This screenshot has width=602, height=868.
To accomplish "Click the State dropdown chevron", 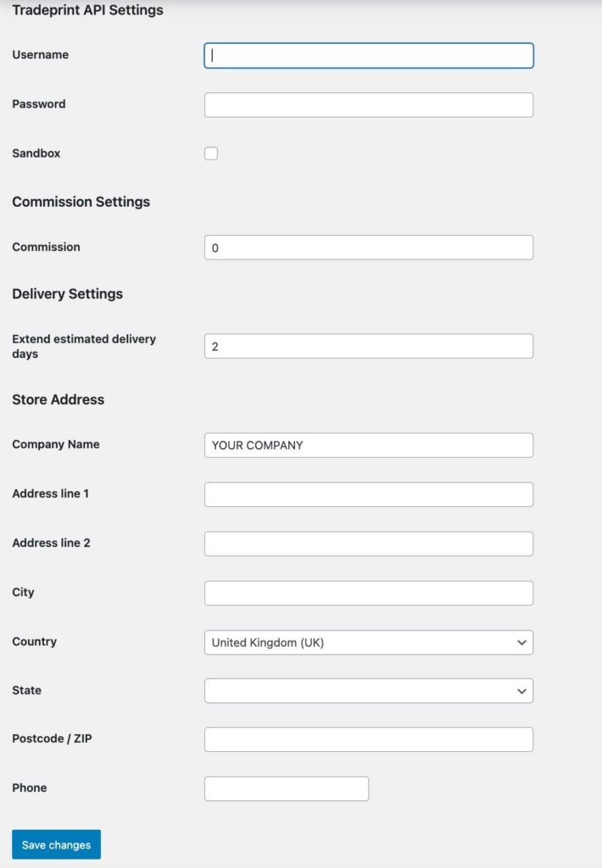I will click(523, 691).
